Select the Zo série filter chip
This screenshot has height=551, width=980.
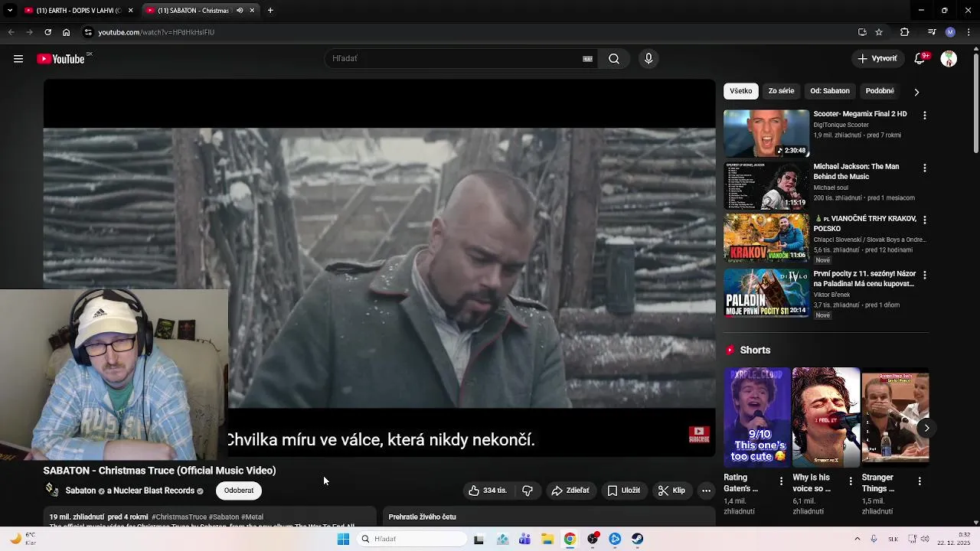pos(781,91)
